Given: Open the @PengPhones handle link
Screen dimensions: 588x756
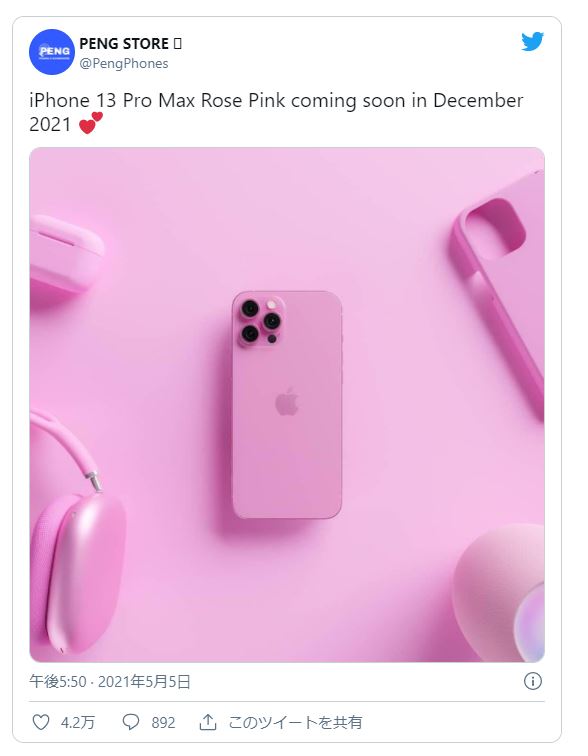Looking at the screenshot, I should pos(123,64).
